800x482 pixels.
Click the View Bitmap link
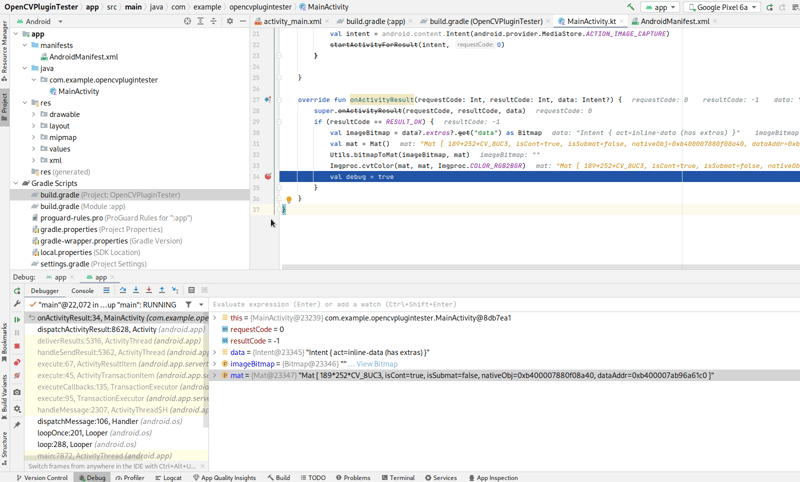click(377, 364)
